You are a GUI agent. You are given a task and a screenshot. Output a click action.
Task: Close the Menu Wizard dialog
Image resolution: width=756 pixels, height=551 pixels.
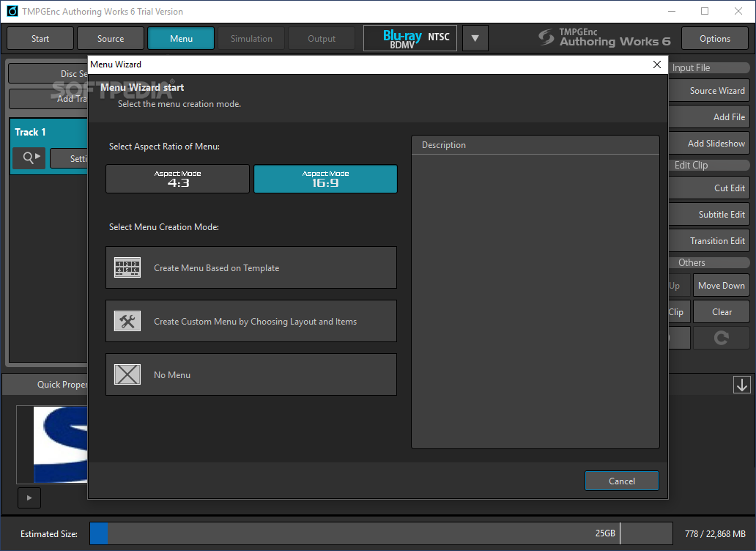click(656, 64)
